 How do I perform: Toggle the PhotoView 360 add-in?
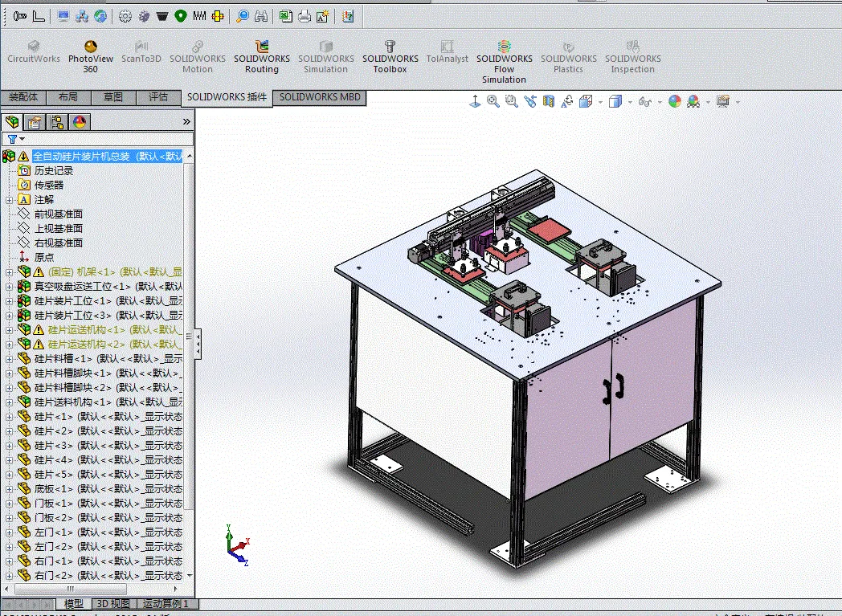[x=90, y=56]
